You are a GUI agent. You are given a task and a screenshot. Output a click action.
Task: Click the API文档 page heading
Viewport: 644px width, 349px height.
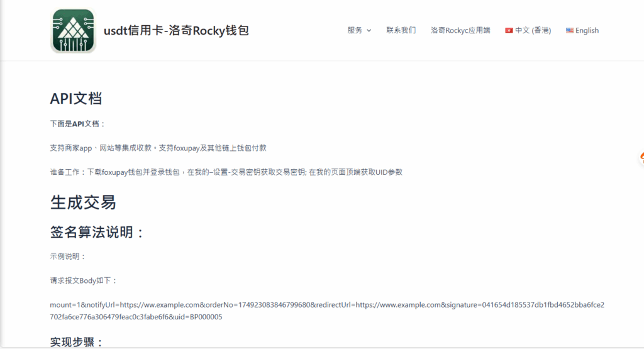(76, 99)
